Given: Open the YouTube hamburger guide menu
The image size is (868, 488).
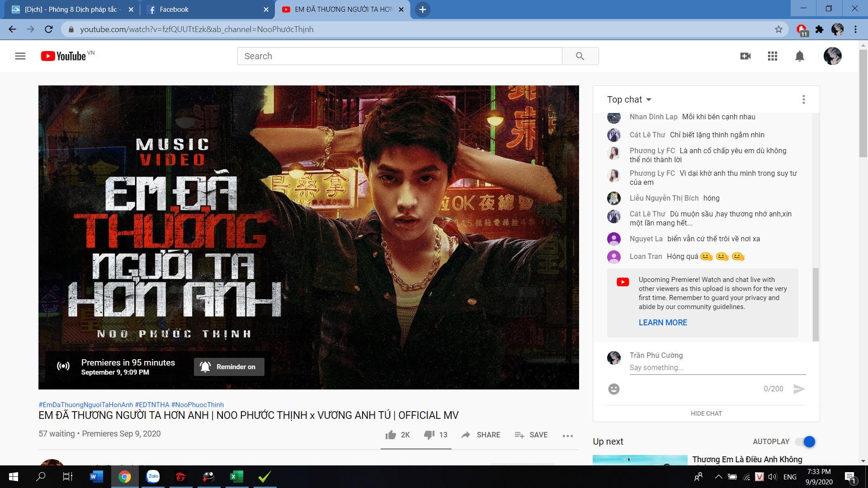Looking at the screenshot, I should pyautogui.click(x=20, y=56).
